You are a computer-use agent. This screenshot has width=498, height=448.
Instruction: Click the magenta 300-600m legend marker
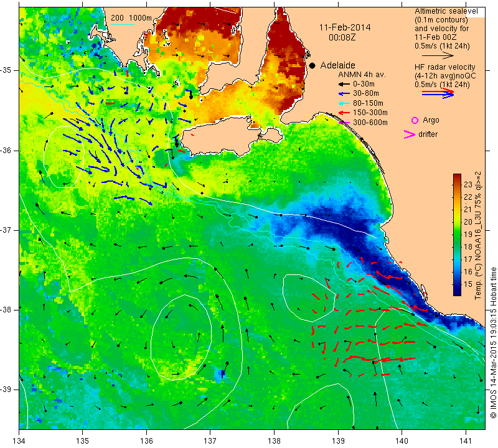(344, 123)
